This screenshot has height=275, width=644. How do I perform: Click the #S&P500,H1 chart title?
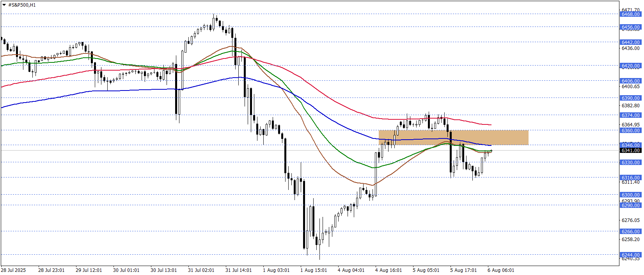[x=22, y=5]
